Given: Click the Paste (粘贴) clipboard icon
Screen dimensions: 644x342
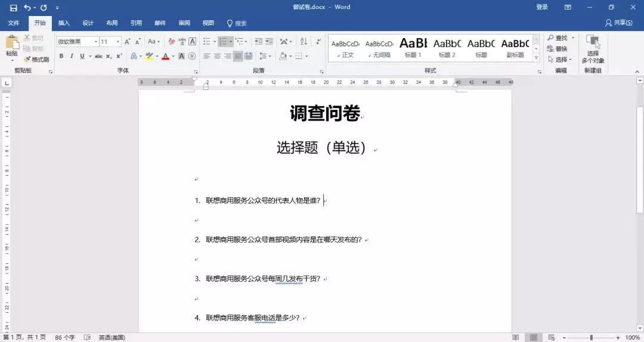Looking at the screenshot, I should [12, 43].
